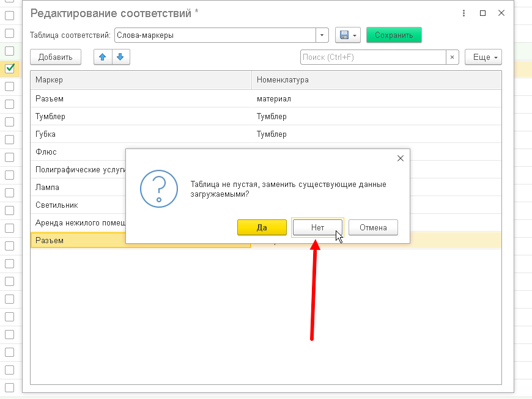Screen dimensions: 532x399
Task: Close the question dialog with X
Action: pos(401,158)
